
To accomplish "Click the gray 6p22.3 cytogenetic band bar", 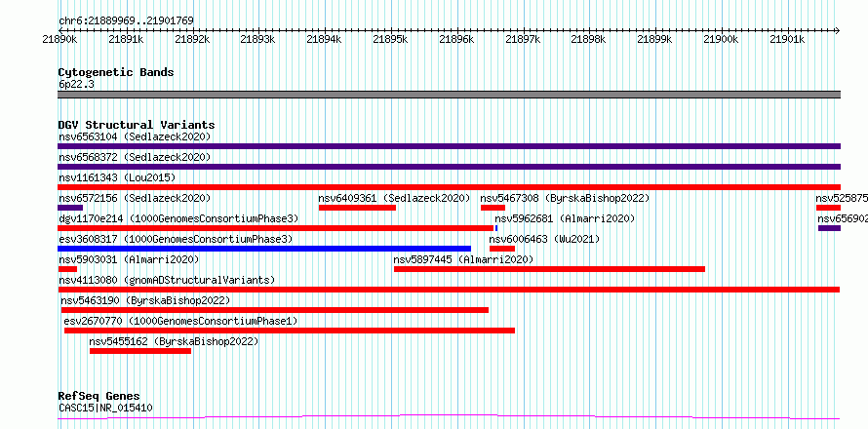I will point(449,95).
